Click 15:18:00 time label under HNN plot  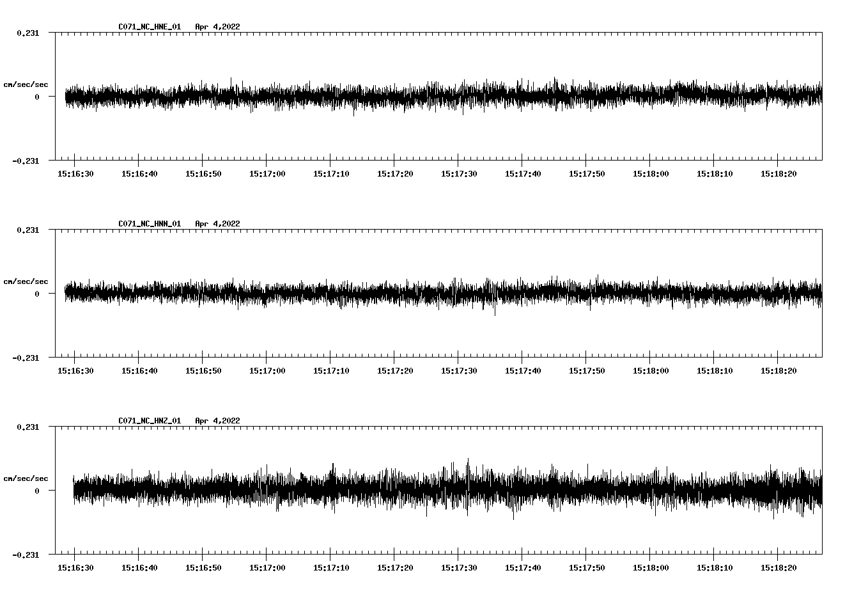(x=651, y=371)
